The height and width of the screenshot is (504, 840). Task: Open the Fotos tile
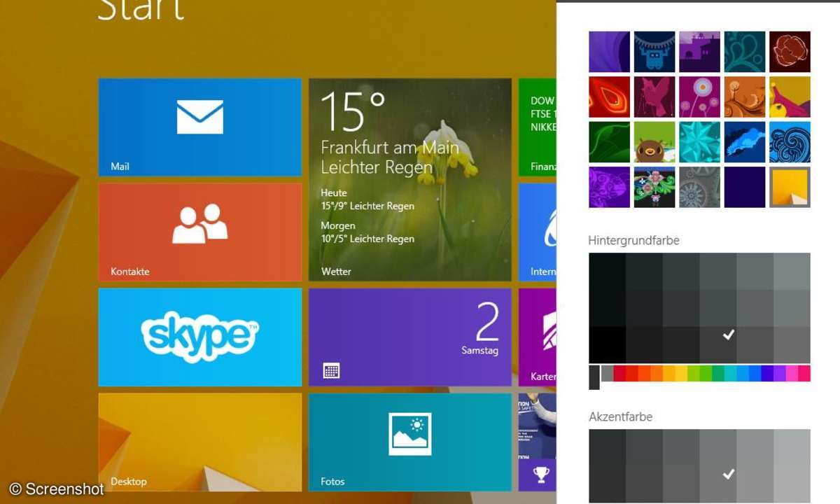(x=409, y=442)
